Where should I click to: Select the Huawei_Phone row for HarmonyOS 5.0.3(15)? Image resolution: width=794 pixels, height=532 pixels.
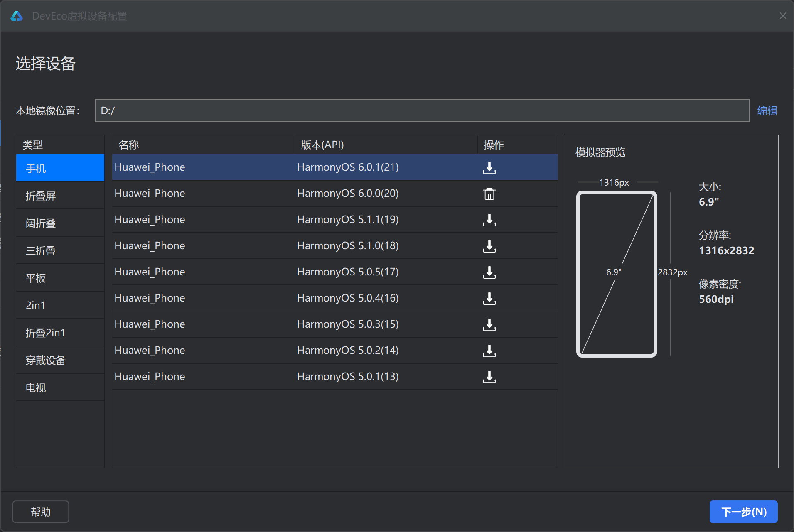coord(335,324)
